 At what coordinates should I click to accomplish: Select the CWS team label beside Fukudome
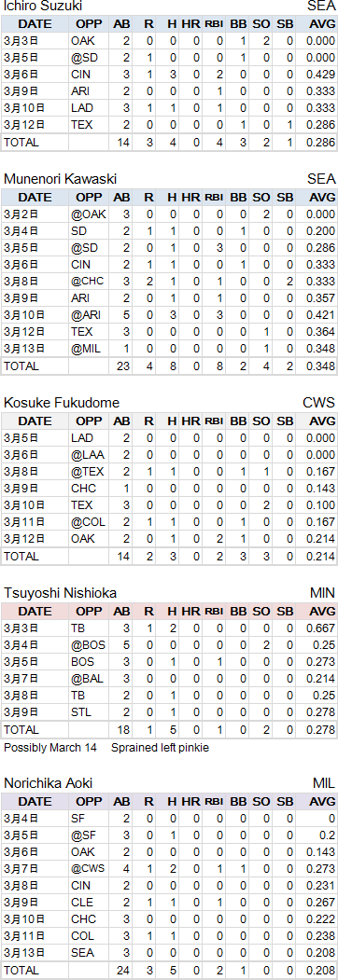click(320, 403)
